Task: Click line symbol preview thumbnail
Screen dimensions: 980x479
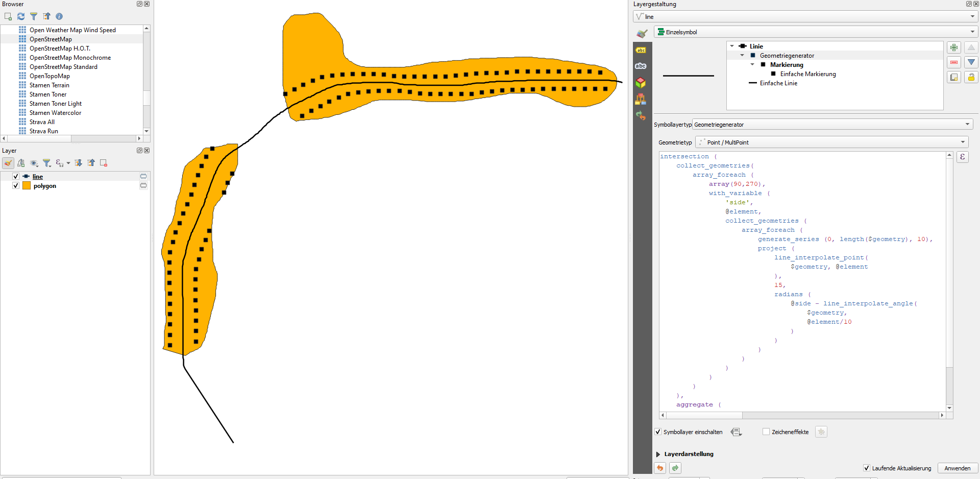Action: 689,76
